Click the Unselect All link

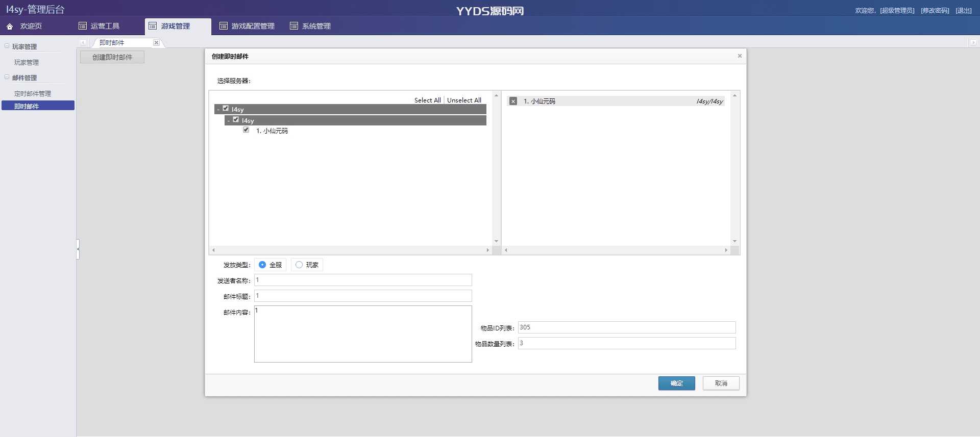[x=464, y=100]
